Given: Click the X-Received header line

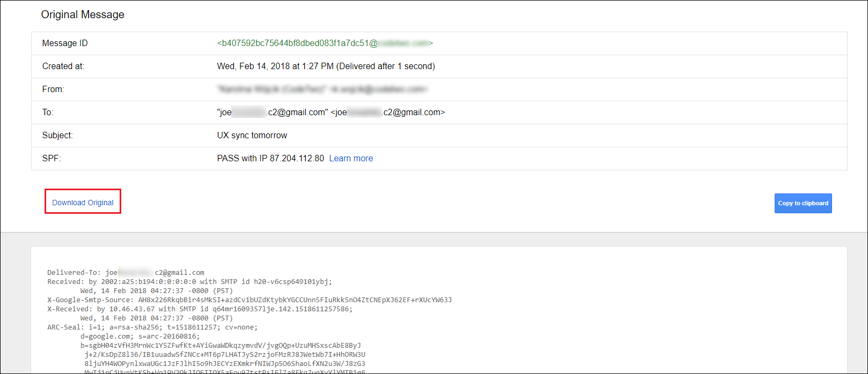Looking at the screenshot, I should tap(200, 309).
